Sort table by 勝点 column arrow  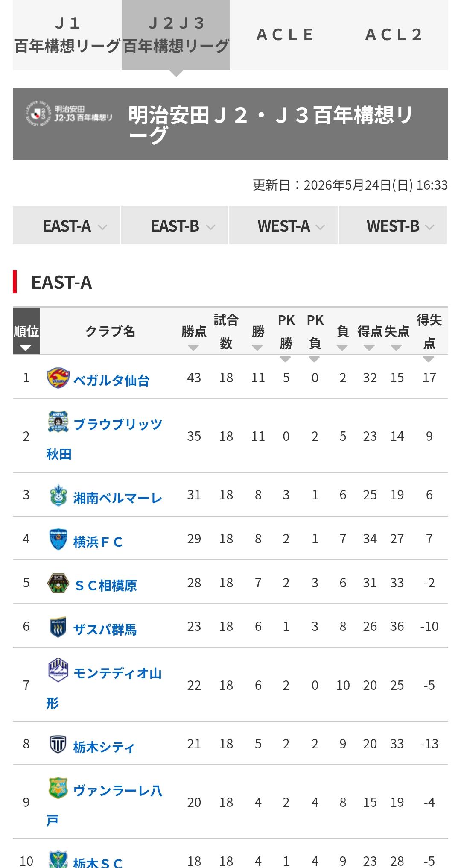click(x=193, y=348)
